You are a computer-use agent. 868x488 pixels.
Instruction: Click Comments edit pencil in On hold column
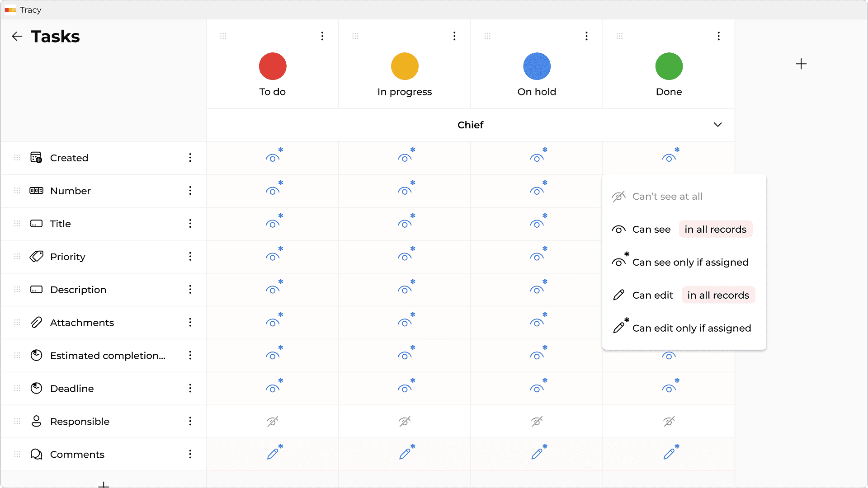(x=537, y=454)
